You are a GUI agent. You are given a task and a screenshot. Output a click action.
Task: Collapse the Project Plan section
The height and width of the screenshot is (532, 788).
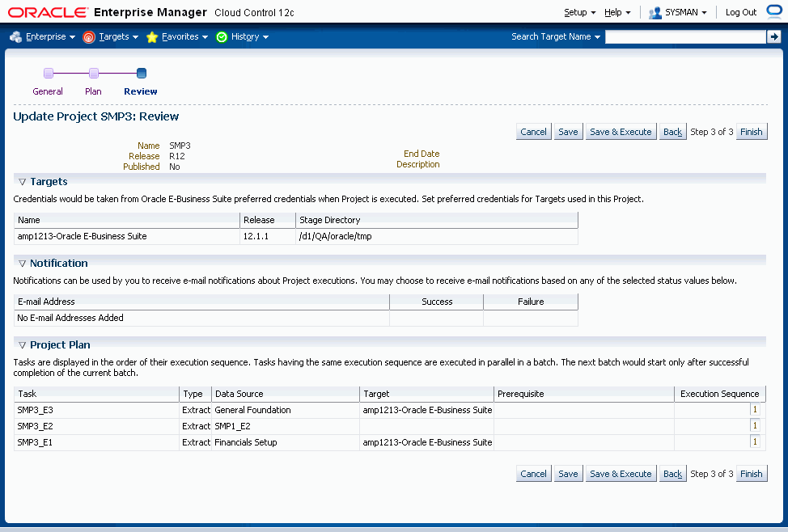pos(22,345)
